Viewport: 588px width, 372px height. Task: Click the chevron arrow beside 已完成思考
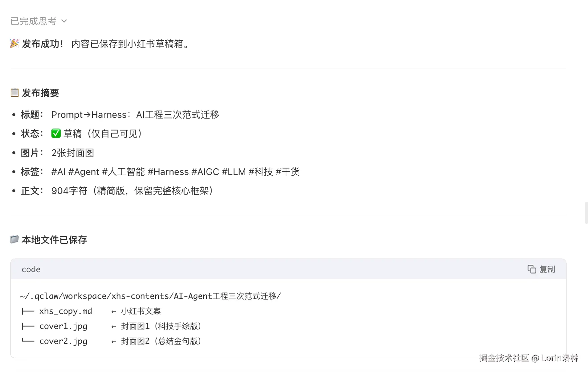pyautogui.click(x=64, y=21)
